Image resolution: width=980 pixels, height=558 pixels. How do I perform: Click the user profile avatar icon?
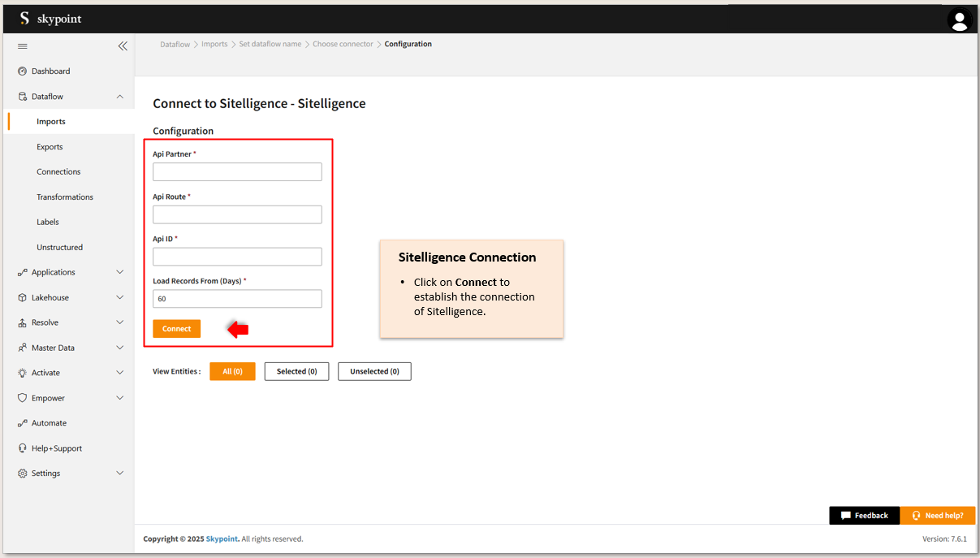[x=959, y=20]
